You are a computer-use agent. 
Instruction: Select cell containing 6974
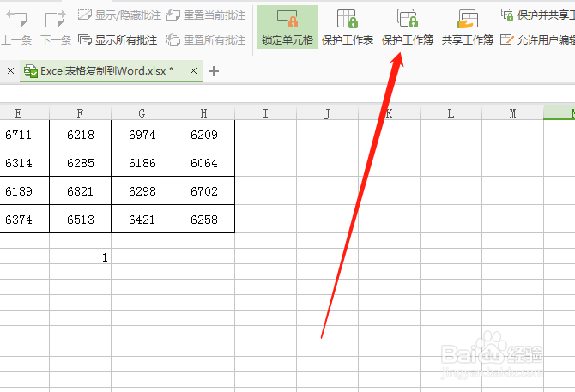tap(142, 135)
